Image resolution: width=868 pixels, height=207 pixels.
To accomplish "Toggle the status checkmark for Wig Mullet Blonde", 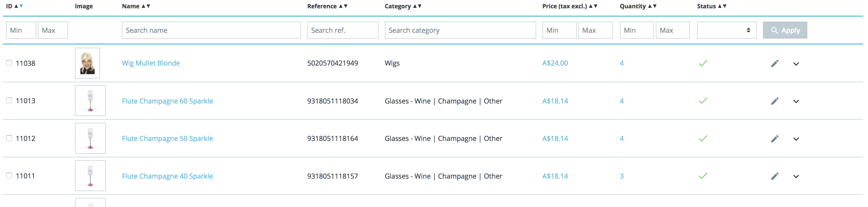I will [703, 63].
